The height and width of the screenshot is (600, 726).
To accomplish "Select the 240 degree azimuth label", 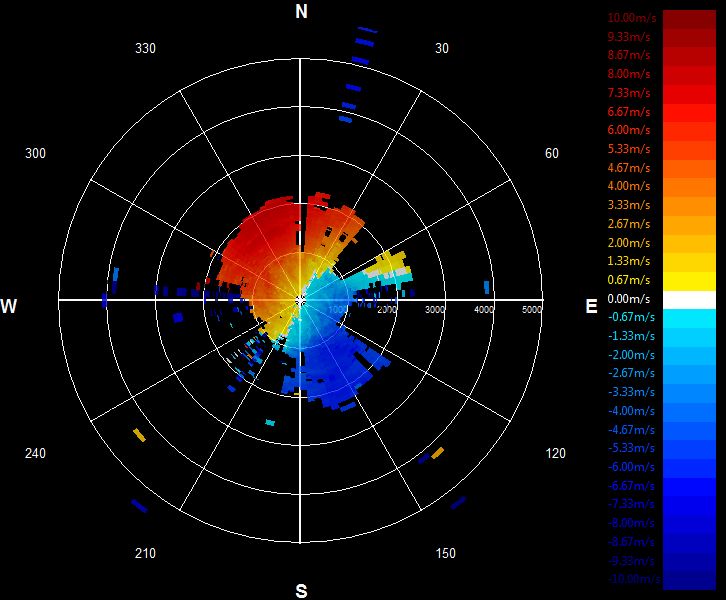I will 35,453.
